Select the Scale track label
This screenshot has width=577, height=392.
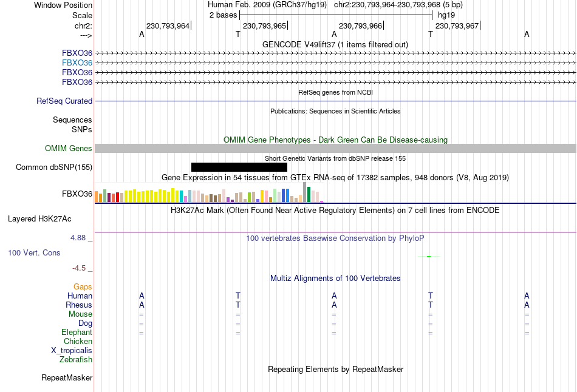click(x=82, y=15)
